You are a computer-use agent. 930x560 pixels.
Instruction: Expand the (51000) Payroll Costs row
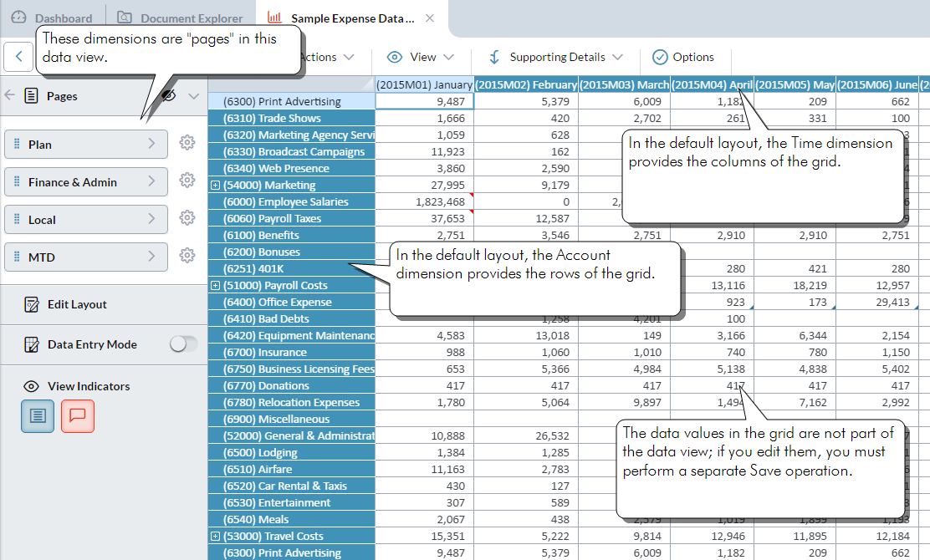coord(215,286)
